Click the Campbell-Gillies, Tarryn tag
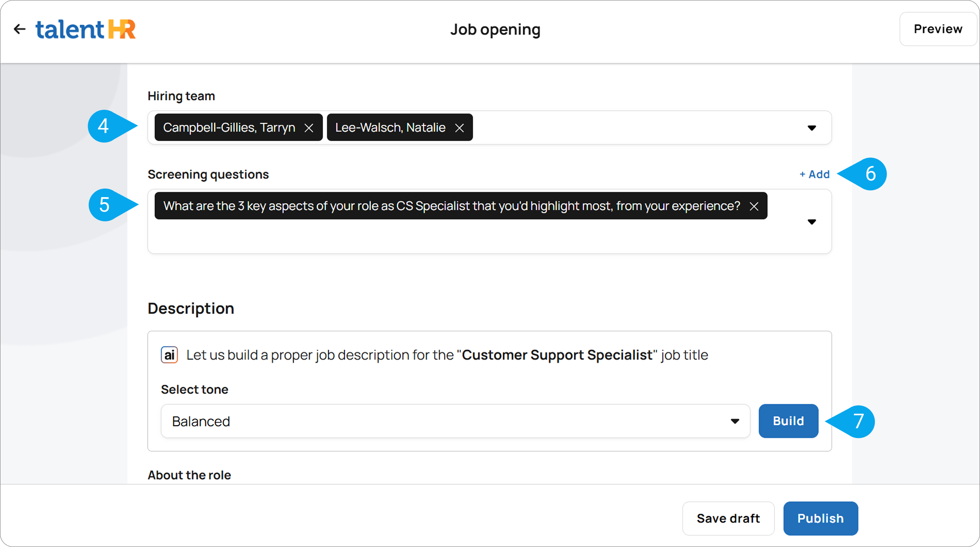The height and width of the screenshot is (547, 980). tap(229, 127)
